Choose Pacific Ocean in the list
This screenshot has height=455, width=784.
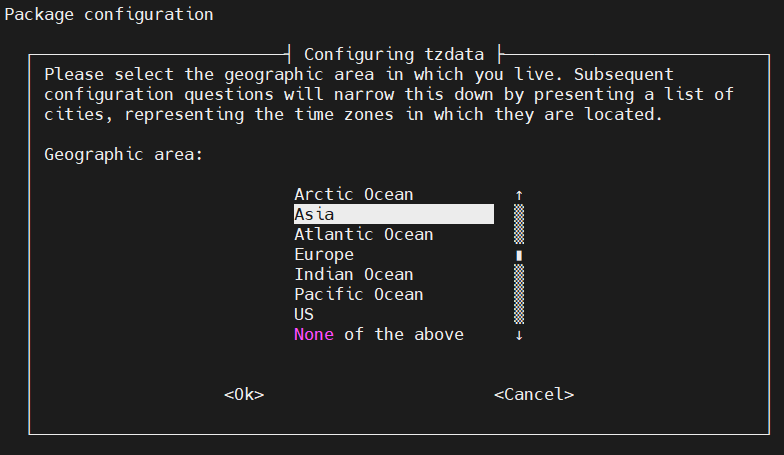click(358, 294)
